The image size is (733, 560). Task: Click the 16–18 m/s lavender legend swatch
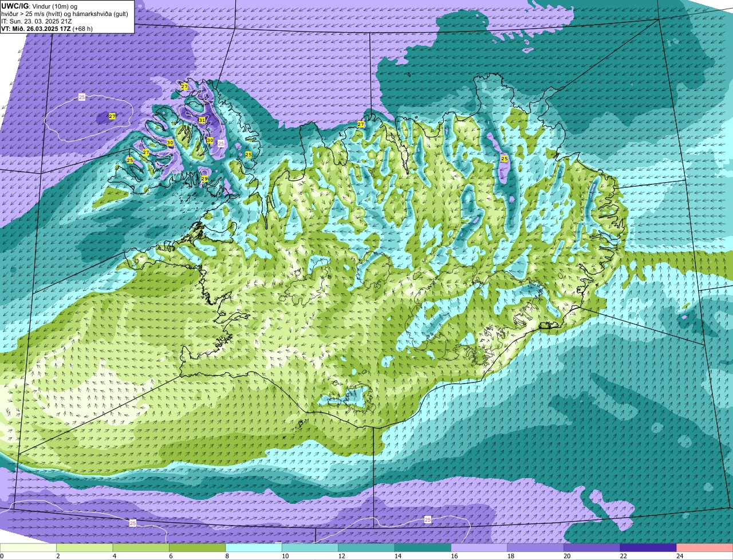(x=479, y=547)
